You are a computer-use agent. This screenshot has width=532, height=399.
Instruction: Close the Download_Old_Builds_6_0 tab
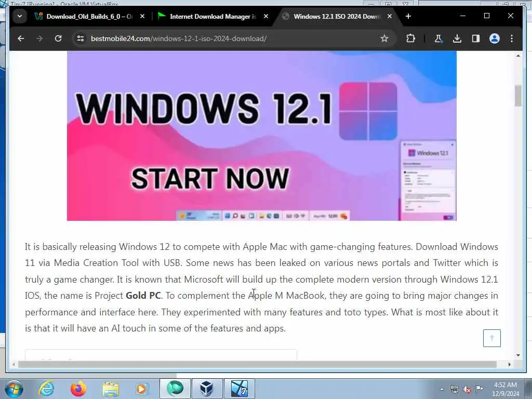(x=142, y=16)
